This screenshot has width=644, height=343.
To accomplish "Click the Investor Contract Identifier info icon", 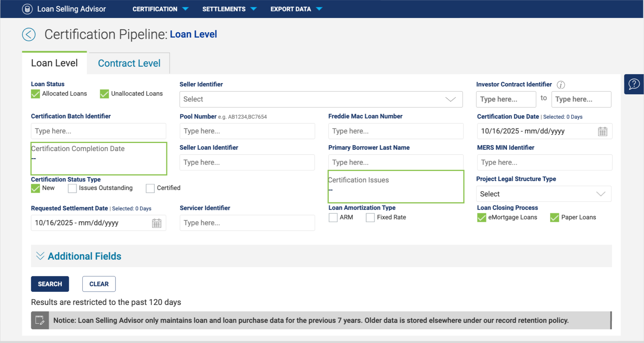I will pyautogui.click(x=561, y=85).
